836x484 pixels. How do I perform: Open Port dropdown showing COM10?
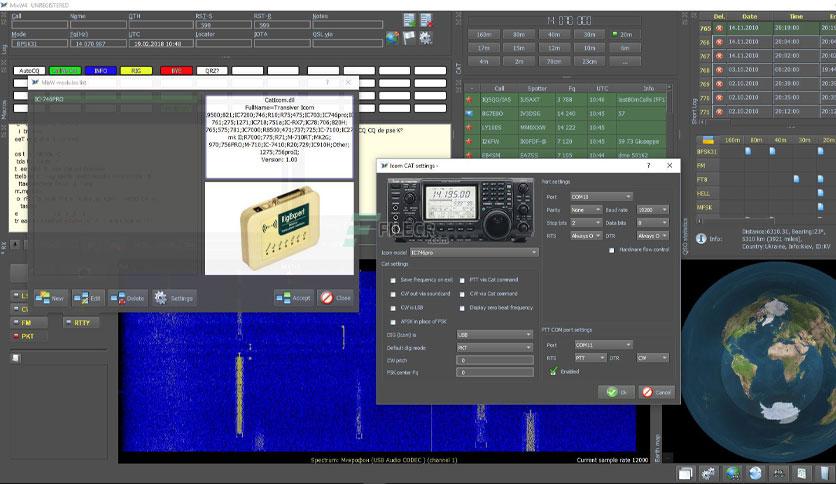click(x=601, y=197)
